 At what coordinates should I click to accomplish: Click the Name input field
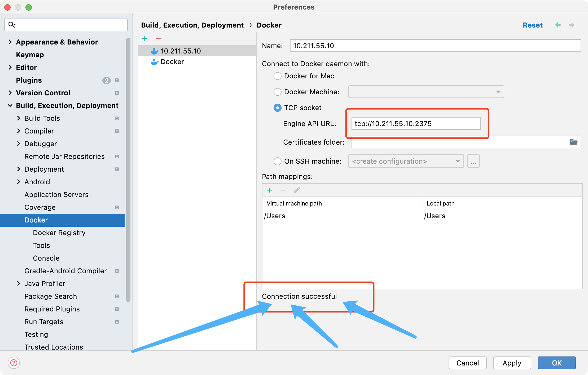coord(435,46)
